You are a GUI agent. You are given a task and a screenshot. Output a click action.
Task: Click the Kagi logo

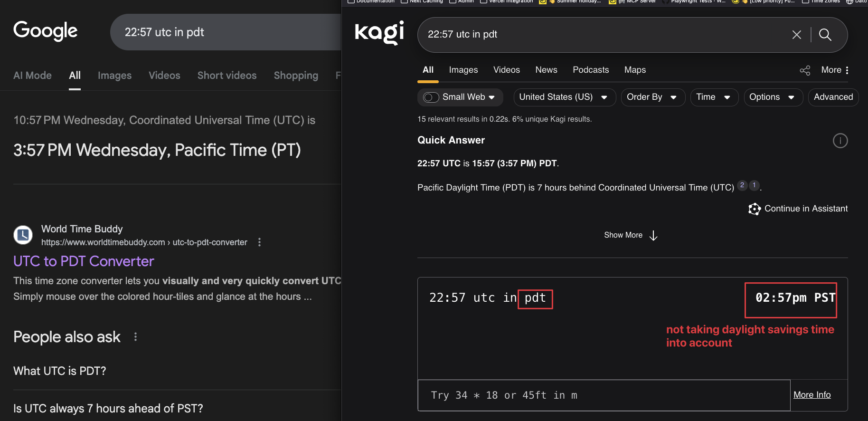pyautogui.click(x=379, y=32)
